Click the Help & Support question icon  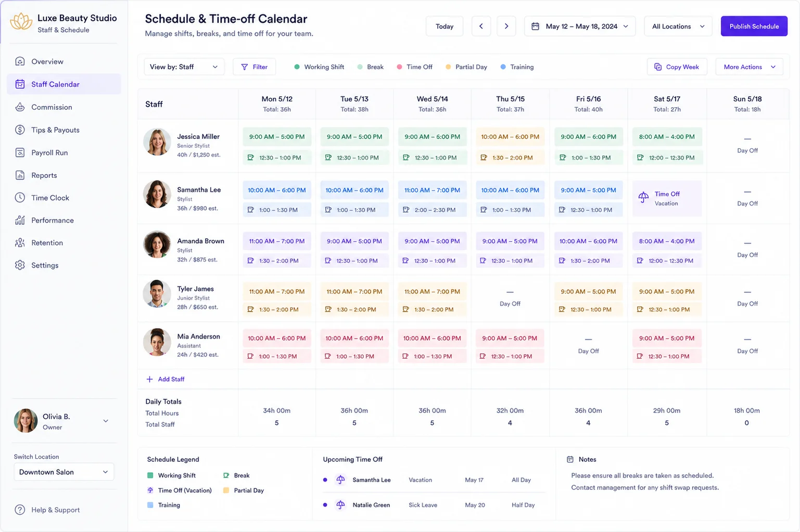[20, 510]
